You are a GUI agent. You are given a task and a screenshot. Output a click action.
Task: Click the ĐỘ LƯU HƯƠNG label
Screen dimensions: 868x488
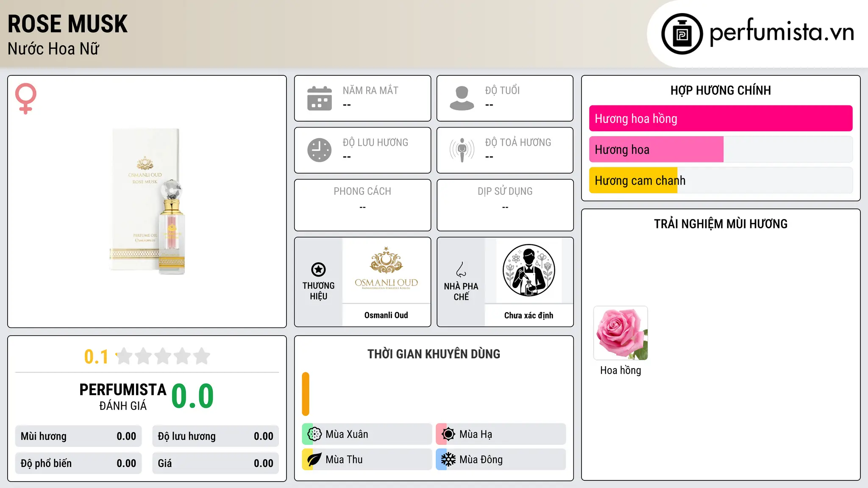click(376, 142)
